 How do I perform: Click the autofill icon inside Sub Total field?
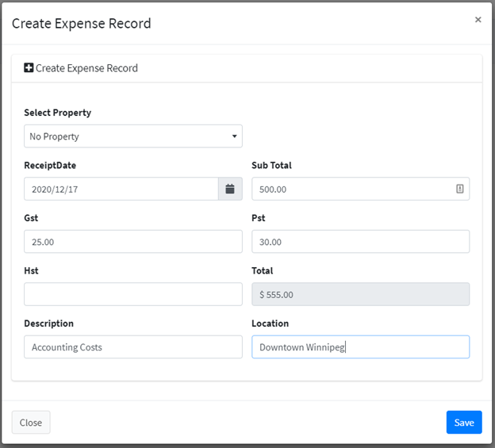point(459,189)
